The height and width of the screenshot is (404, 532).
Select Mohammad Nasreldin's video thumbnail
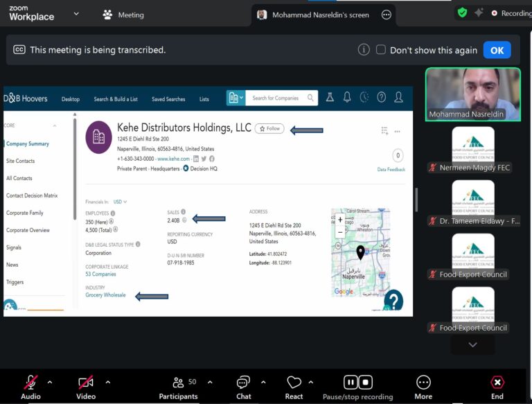click(x=472, y=94)
